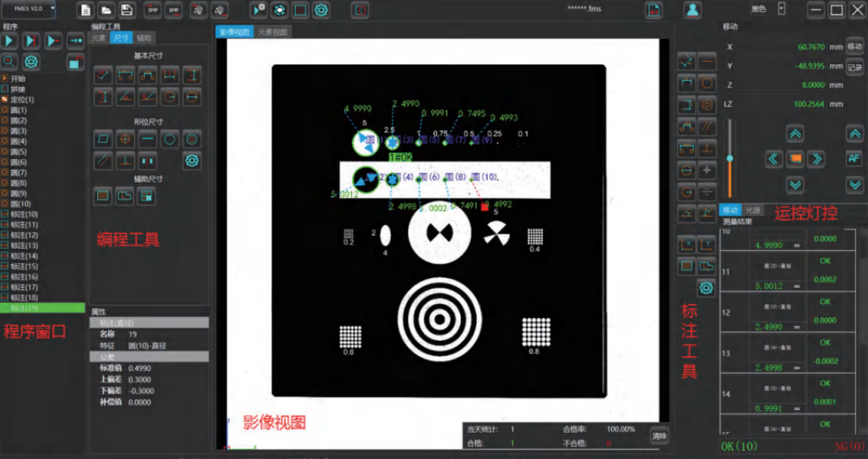This screenshot has width=868, height=459.
Task: Switch to the 辅助 programming tab
Action: point(144,38)
